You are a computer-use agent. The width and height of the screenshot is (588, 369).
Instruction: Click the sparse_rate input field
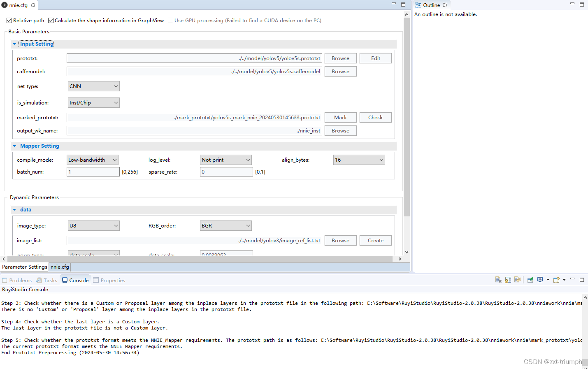tap(226, 172)
